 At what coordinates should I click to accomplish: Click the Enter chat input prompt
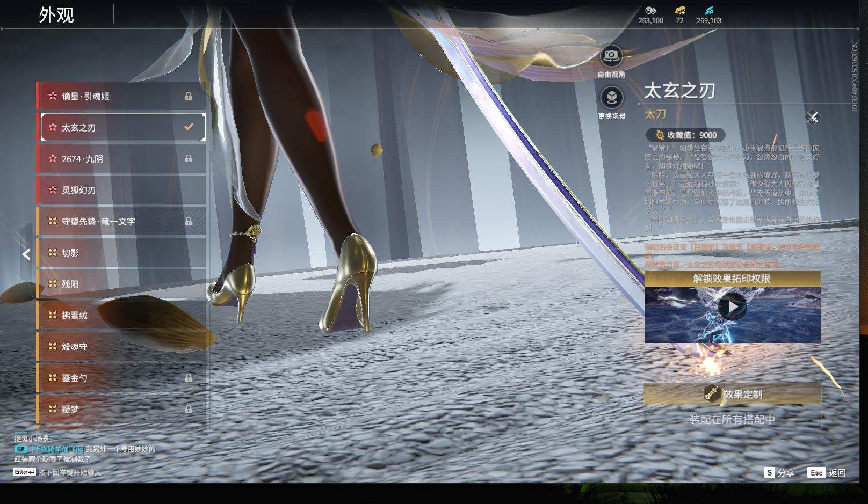[x=57, y=473]
